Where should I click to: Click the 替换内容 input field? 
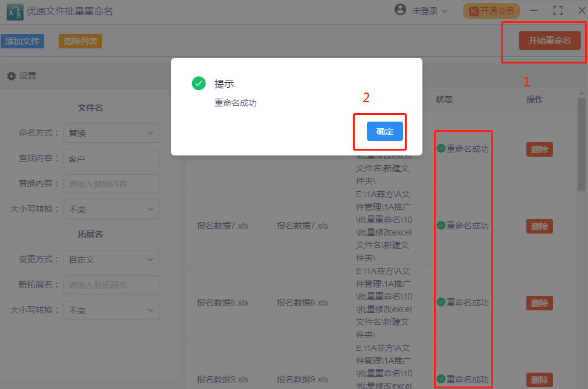(x=112, y=184)
